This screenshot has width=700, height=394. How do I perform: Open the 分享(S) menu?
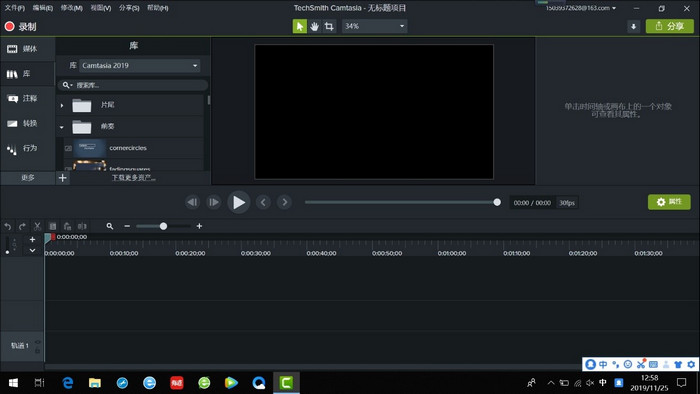pos(129,8)
